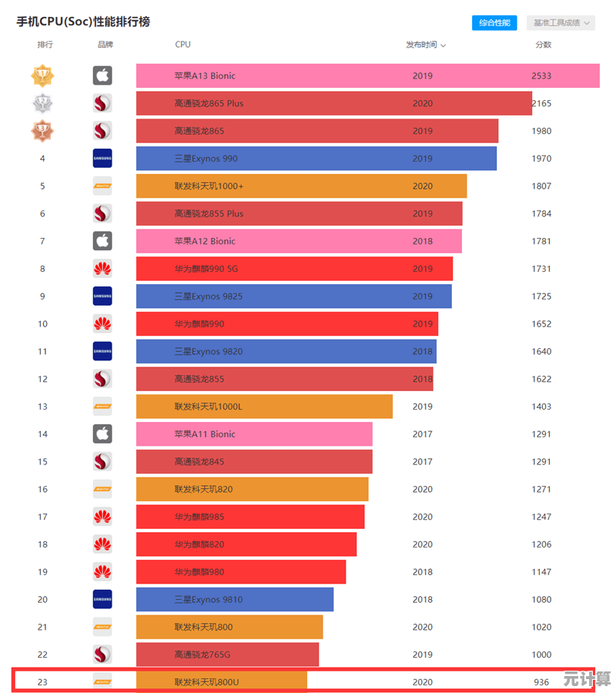Select the 综合性能 blue tab
The image size is (616, 693).
tap(494, 22)
